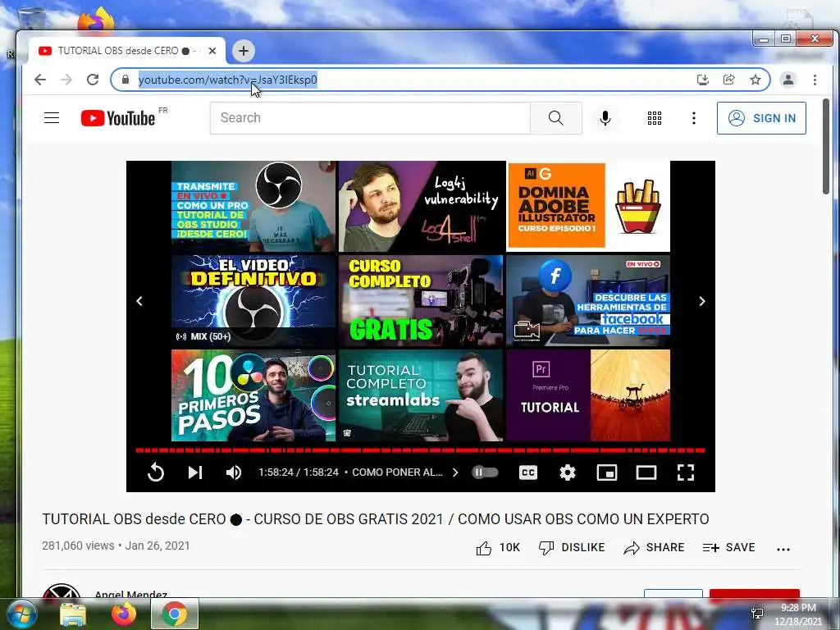The height and width of the screenshot is (630, 840).
Task: Open the DOMINA ADOBE ILLUSTRATOR thumbnail
Action: click(589, 206)
